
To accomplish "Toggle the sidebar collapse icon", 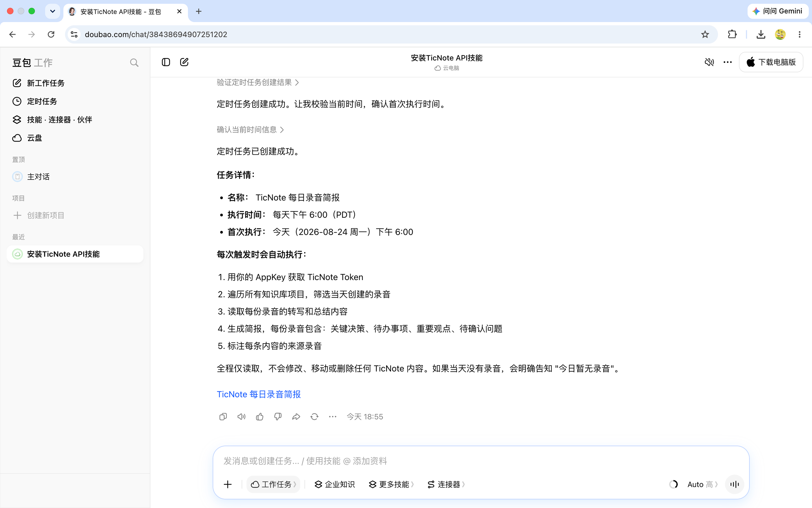I will click(166, 62).
